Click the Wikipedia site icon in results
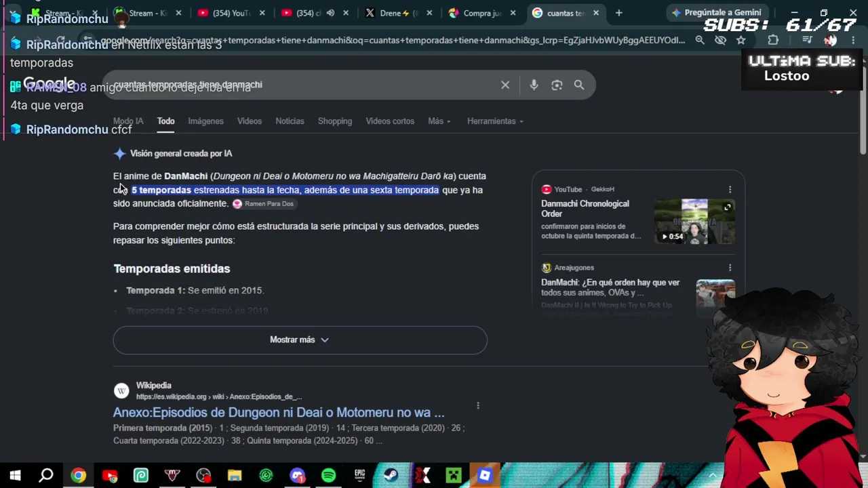Viewport: 868px width, 488px height. [x=121, y=390]
